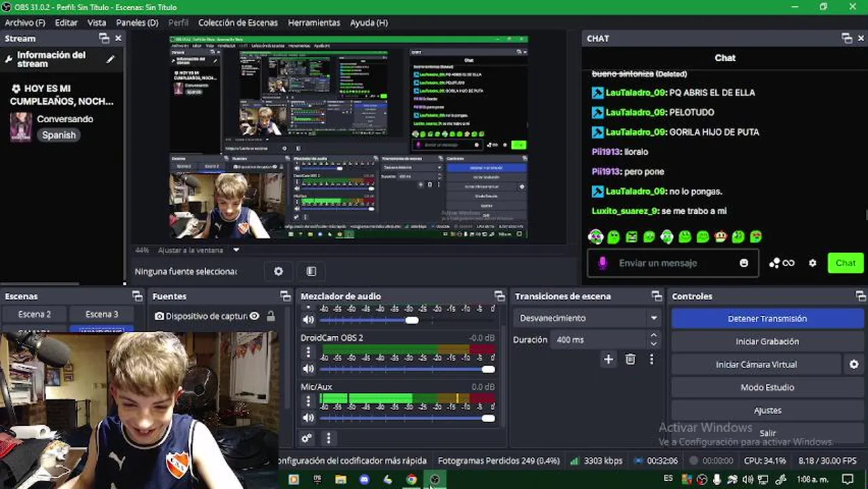Open transition properties three-dot menu
868x489 pixels.
[651, 359]
